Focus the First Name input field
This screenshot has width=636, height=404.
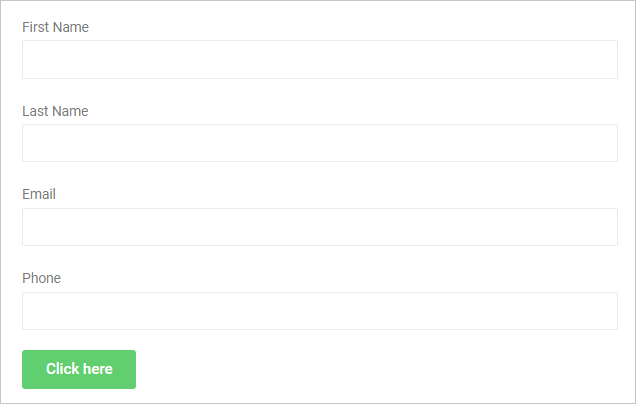coord(320,59)
